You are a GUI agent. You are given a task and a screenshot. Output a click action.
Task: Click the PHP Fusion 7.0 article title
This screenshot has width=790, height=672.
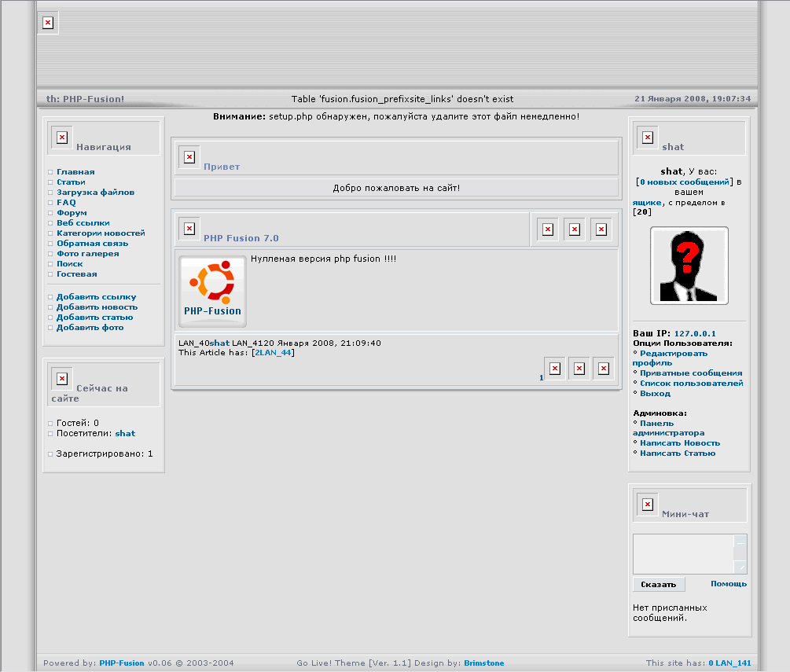coord(241,238)
